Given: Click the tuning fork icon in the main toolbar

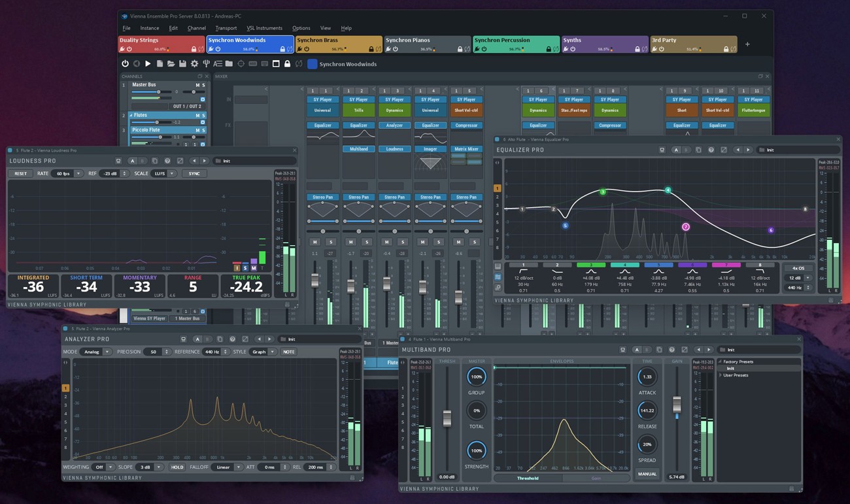Looking at the screenshot, I should pos(206,64).
